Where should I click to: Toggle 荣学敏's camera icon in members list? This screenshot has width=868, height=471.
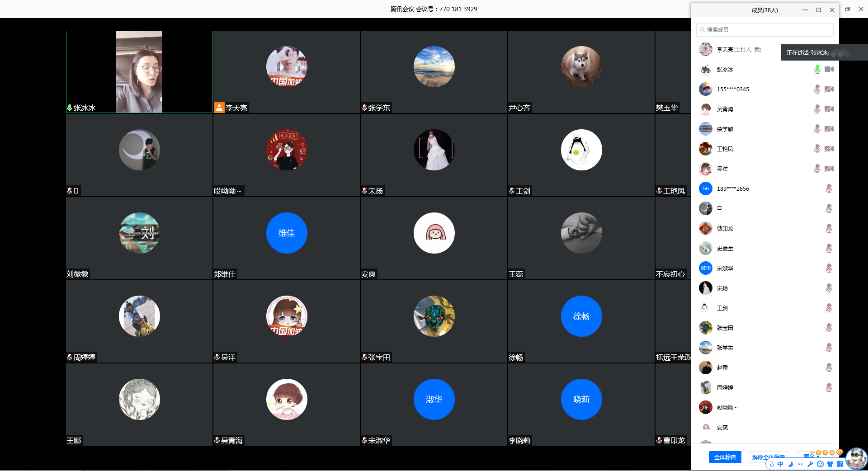pos(829,129)
